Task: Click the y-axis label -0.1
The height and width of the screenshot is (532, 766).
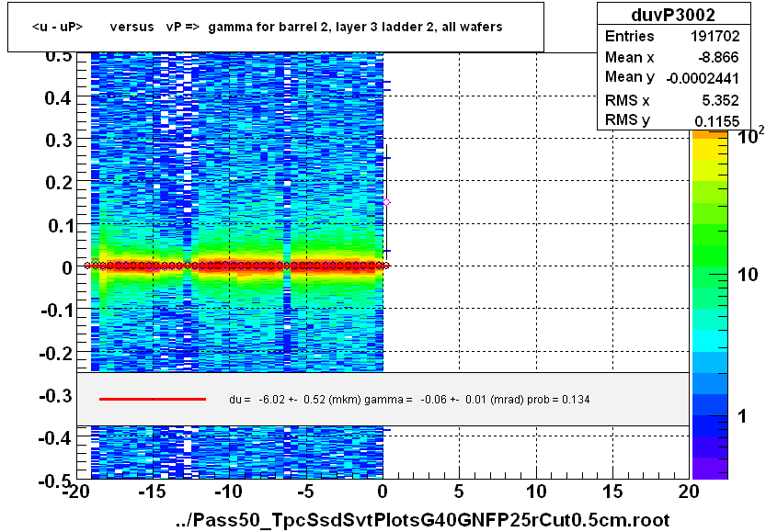Action: pyautogui.click(x=57, y=310)
